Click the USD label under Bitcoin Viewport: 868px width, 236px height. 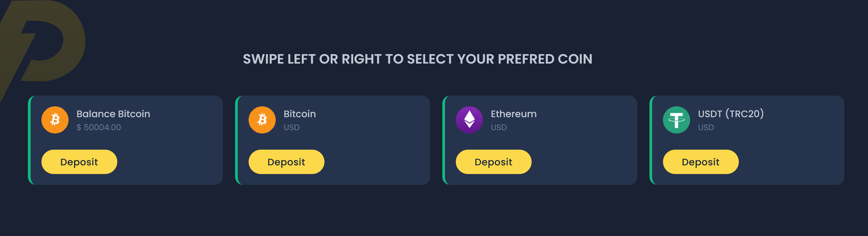[291, 127]
